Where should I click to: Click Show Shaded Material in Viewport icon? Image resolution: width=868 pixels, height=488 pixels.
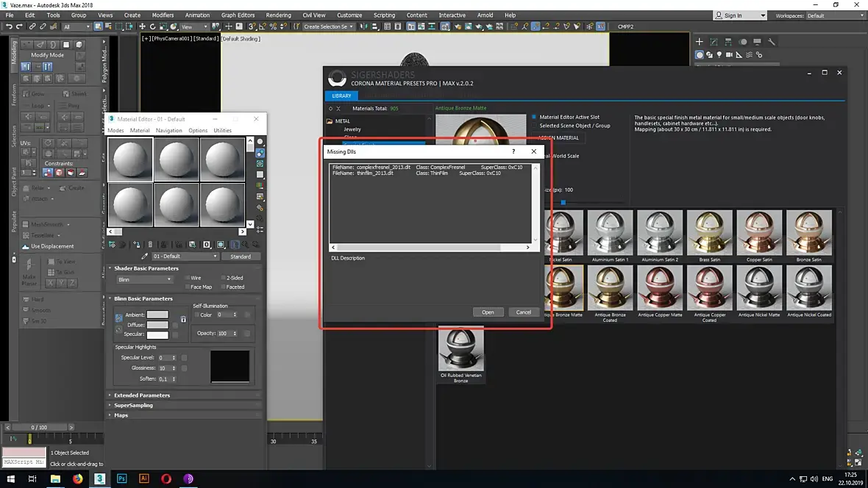click(x=221, y=245)
